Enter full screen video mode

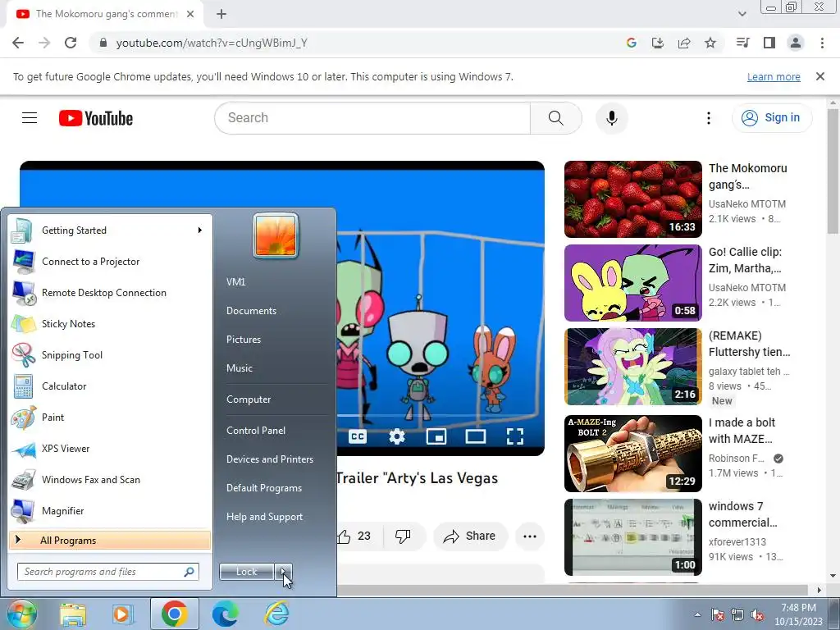[515, 436]
